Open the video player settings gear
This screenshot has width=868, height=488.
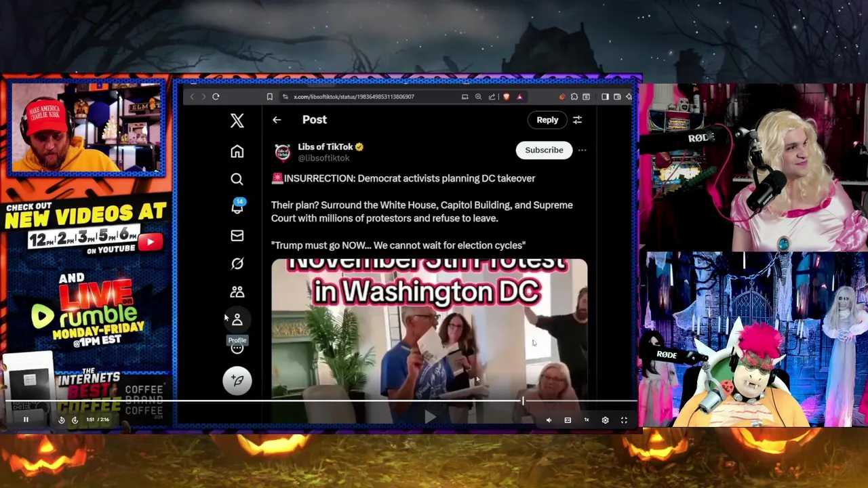[x=605, y=420]
